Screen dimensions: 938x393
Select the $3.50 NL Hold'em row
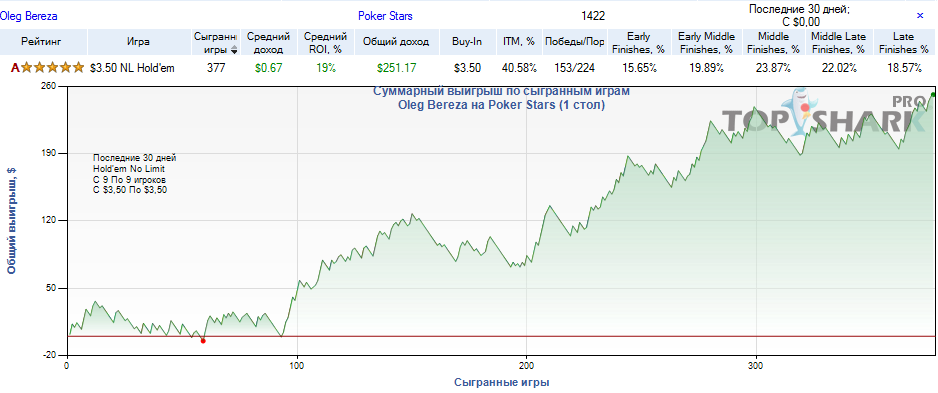[x=469, y=68]
